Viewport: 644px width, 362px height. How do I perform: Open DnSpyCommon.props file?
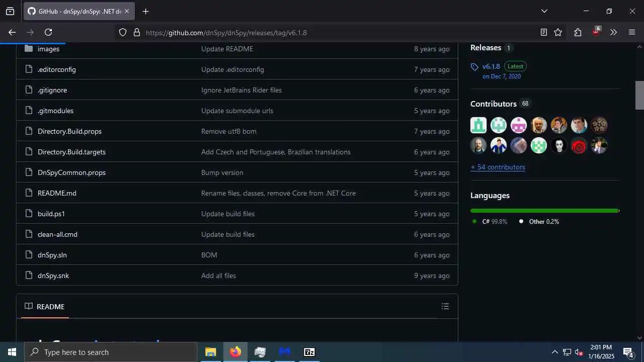click(71, 172)
